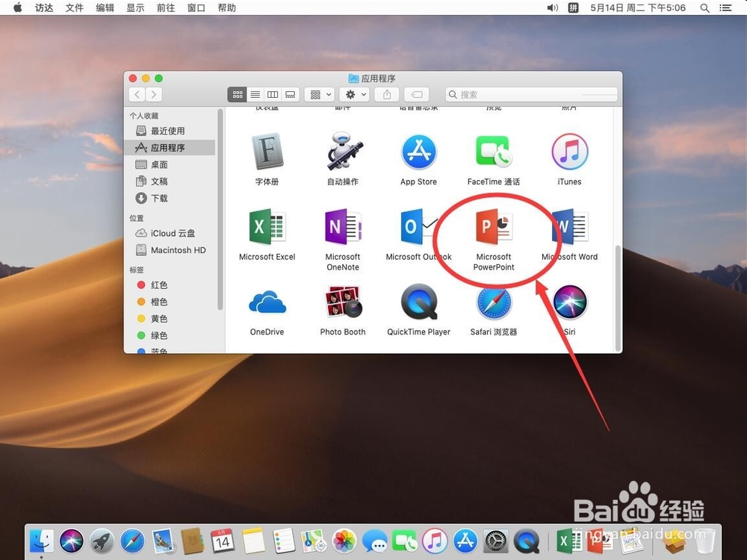Open the 显示 menu
The image size is (747, 560).
tap(135, 7)
